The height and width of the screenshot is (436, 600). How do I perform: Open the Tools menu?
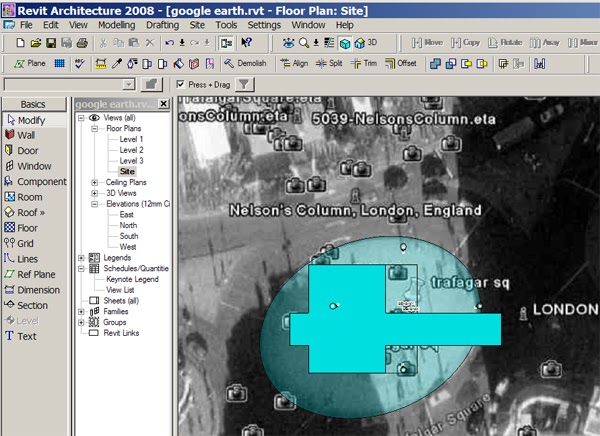(226, 25)
